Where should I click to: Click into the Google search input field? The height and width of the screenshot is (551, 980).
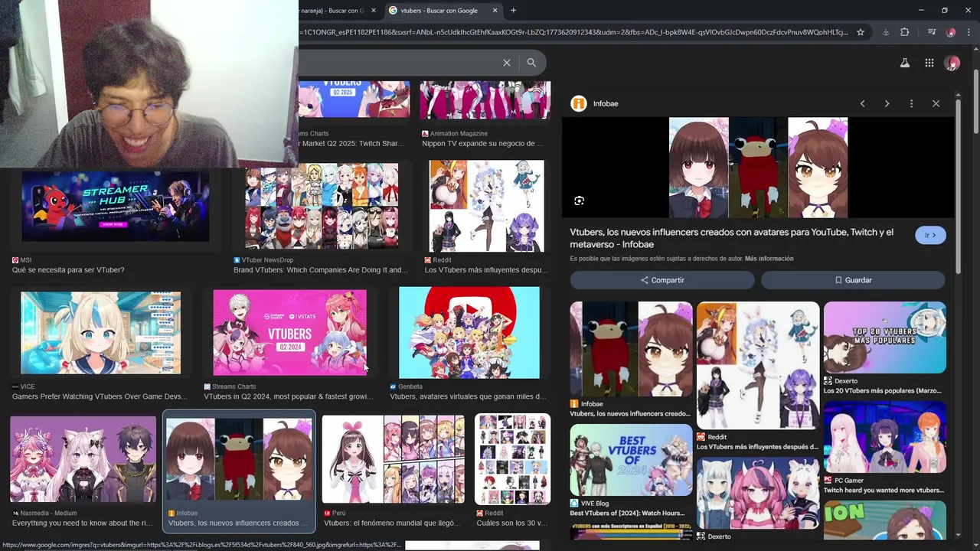click(398, 63)
